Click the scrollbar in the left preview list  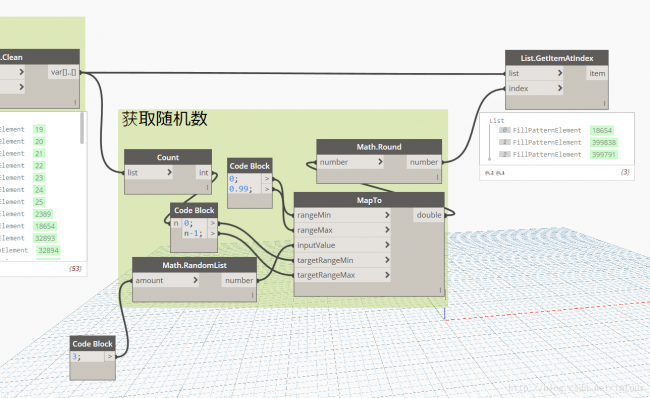pos(82,129)
